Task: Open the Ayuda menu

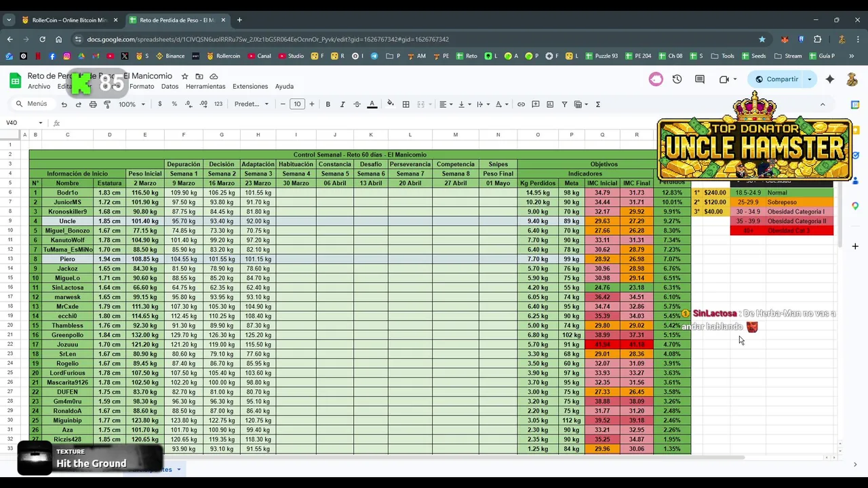Action: 284,87
